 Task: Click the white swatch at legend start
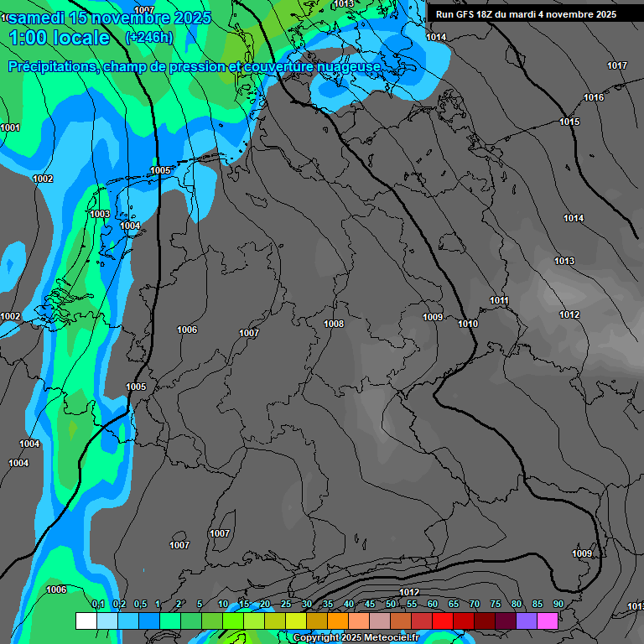[86, 621]
